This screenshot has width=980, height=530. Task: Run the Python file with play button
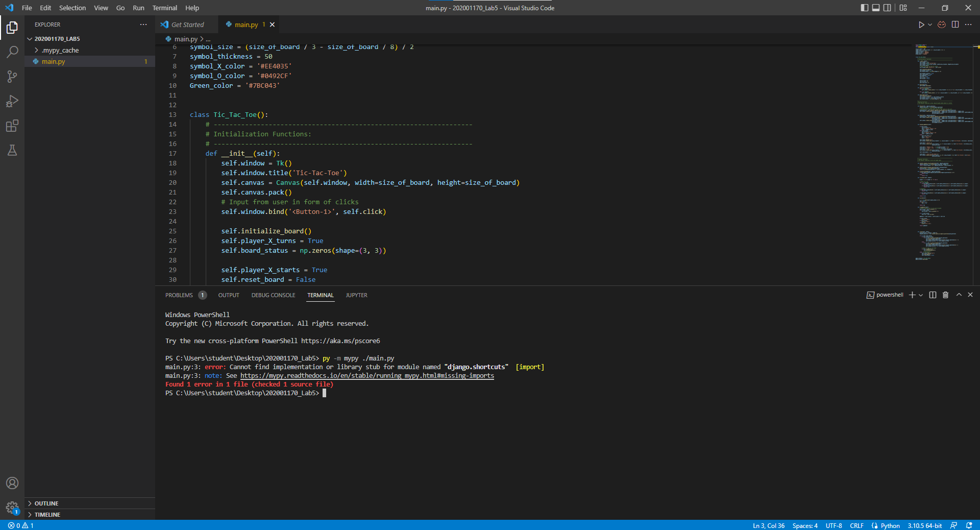click(921, 25)
